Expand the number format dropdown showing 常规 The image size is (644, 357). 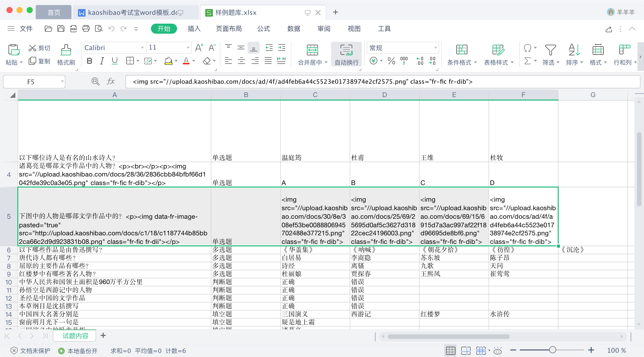pyautogui.click(x=435, y=48)
